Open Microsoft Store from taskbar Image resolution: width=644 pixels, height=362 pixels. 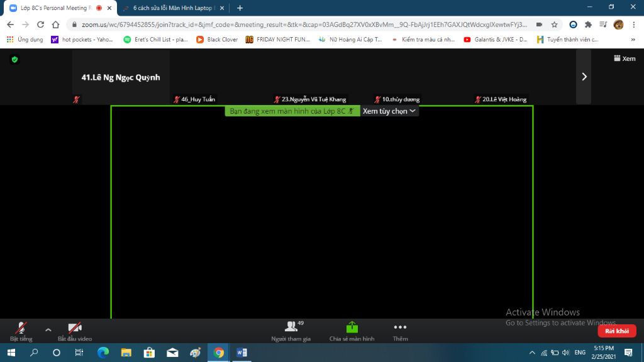click(149, 353)
